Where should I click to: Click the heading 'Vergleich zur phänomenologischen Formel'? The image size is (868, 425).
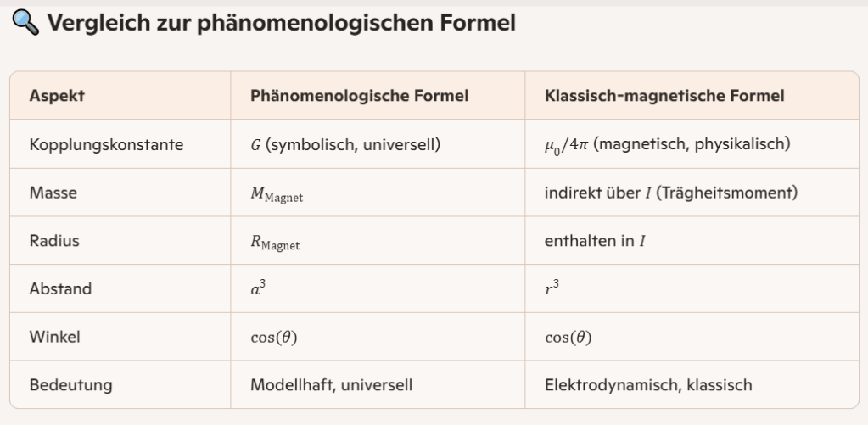[281, 23]
